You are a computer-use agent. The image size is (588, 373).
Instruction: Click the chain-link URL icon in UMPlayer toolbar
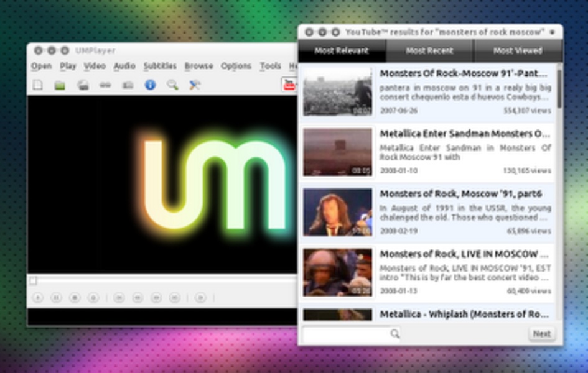[x=105, y=85]
